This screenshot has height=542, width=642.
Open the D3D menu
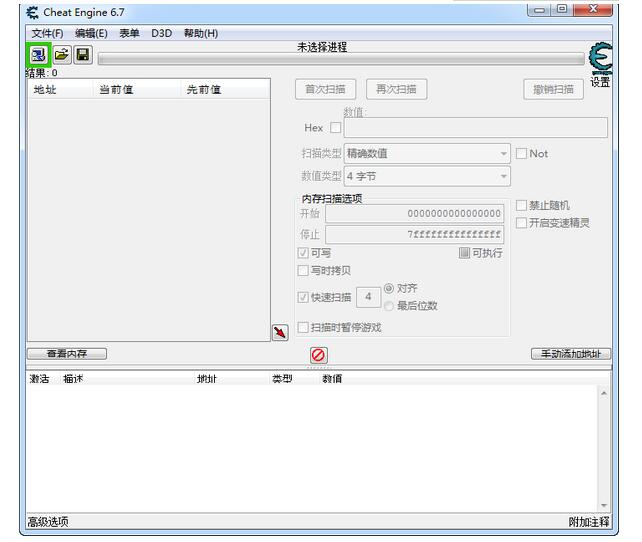[x=161, y=33]
